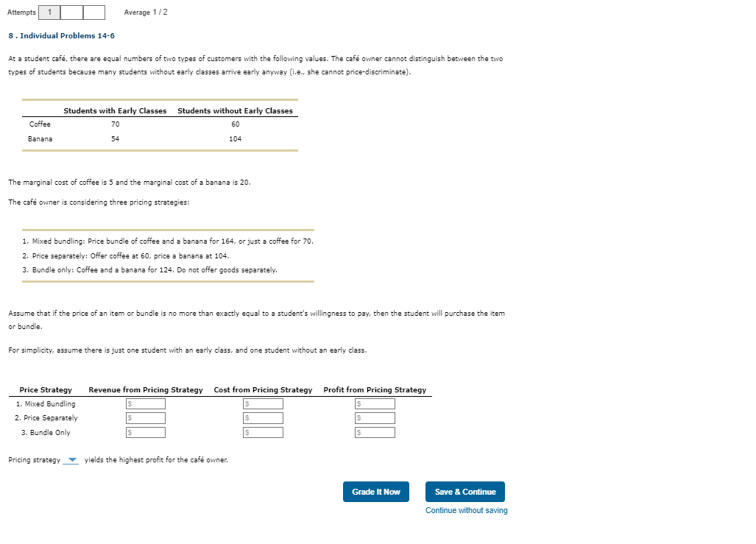
Task: Click the Bundle Only revenue input field
Action: tap(145, 432)
